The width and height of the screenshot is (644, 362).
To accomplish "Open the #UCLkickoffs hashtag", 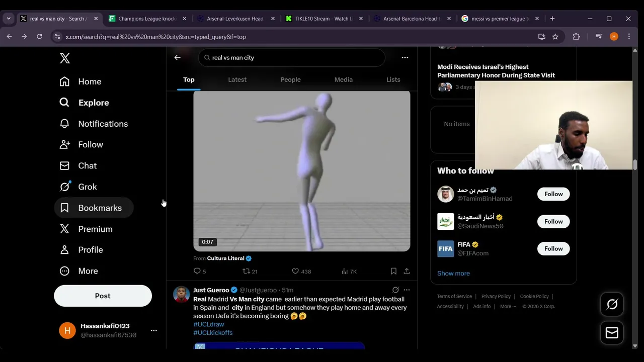I will [x=213, y=333].
